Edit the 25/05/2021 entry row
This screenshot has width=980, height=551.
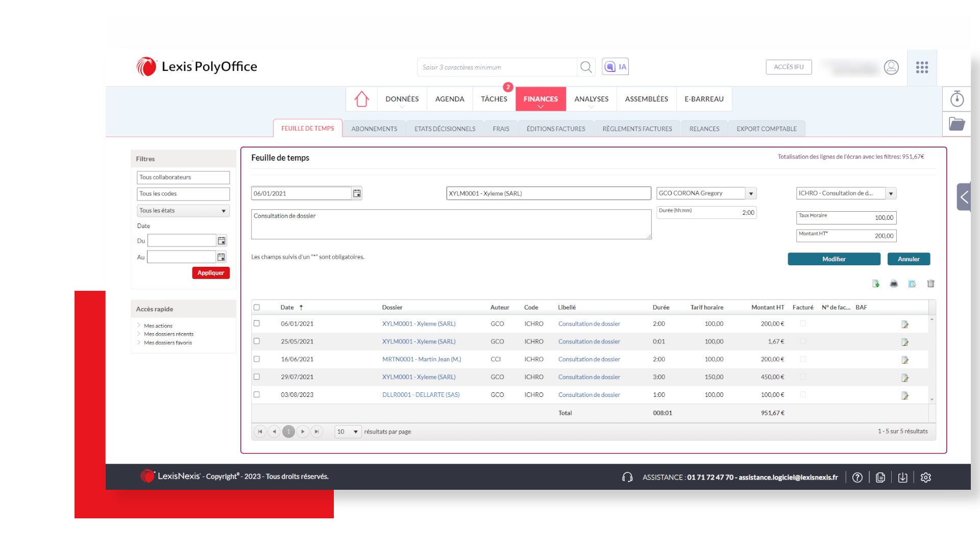click(905, 342)
